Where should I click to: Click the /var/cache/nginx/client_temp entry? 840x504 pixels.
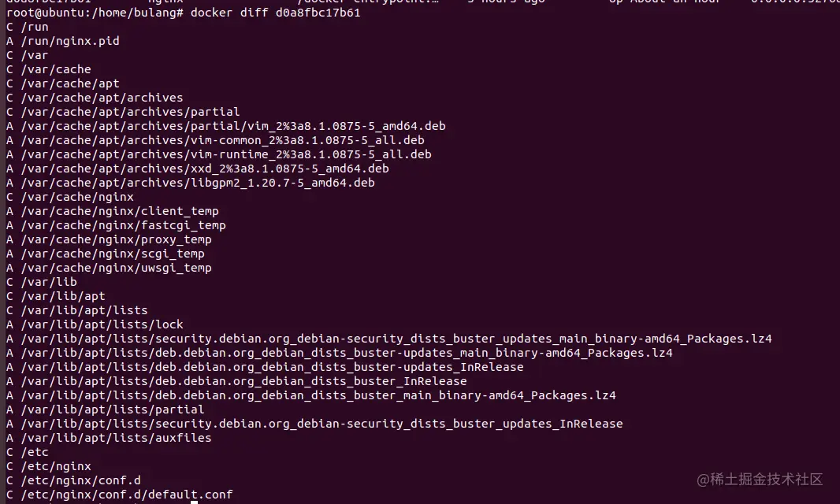click(x=112, y=211)
